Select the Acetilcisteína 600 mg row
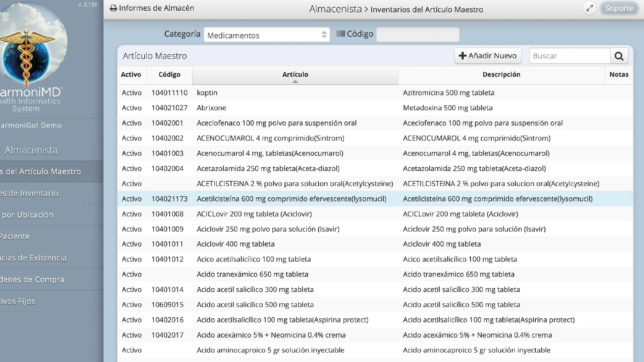Viewport: 644px width, 362px height. pyautogui.click(x=375, y=199)
